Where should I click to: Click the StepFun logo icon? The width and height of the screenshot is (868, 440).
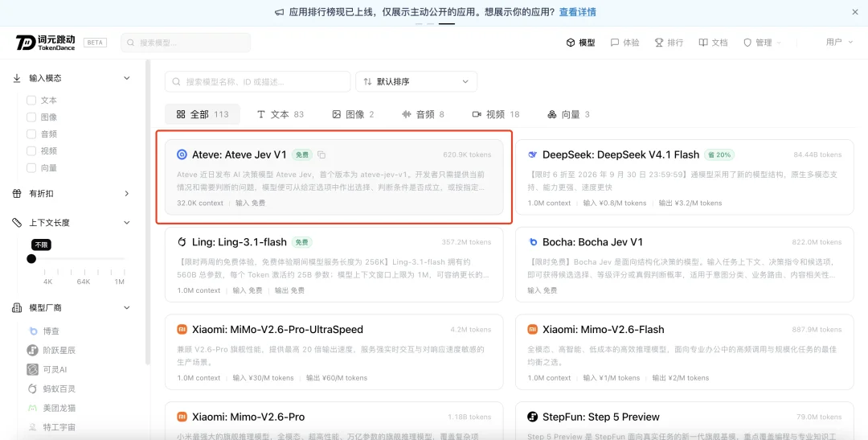coord(533,417)
